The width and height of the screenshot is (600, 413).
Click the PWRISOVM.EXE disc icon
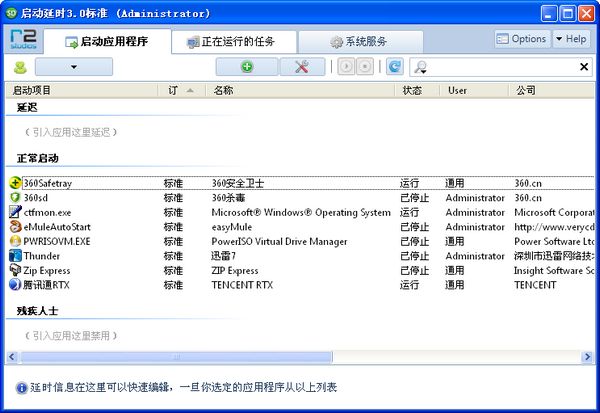[x=15, y=241]
